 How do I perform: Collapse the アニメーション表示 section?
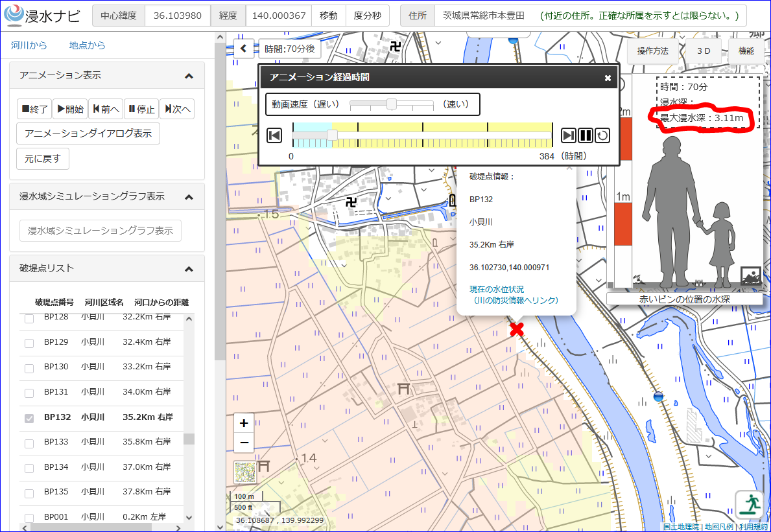click(x=189, y=76)
